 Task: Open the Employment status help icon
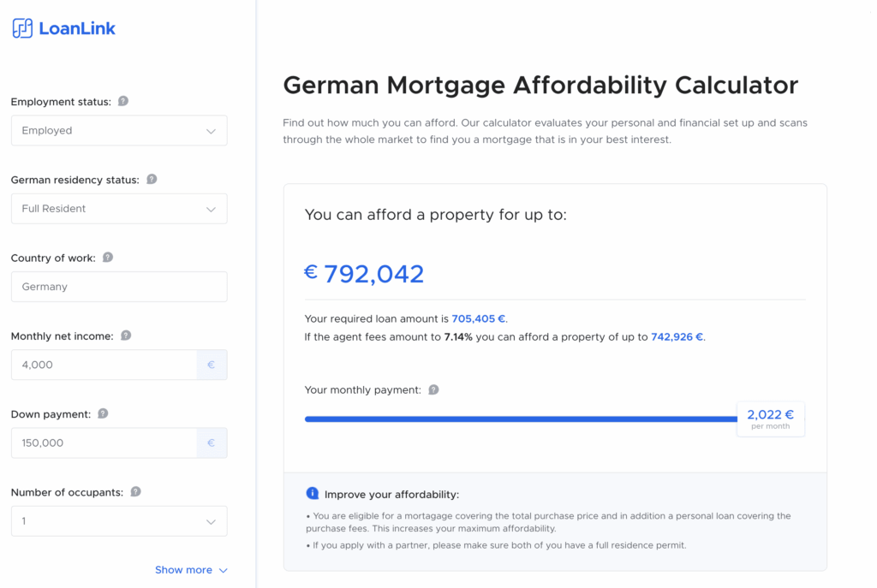(x=123, y=101)
